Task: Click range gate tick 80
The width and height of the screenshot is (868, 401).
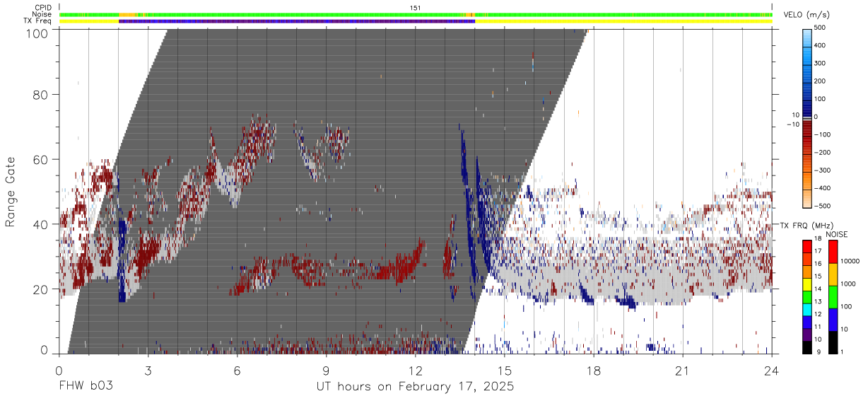Action: pos(41,94)
